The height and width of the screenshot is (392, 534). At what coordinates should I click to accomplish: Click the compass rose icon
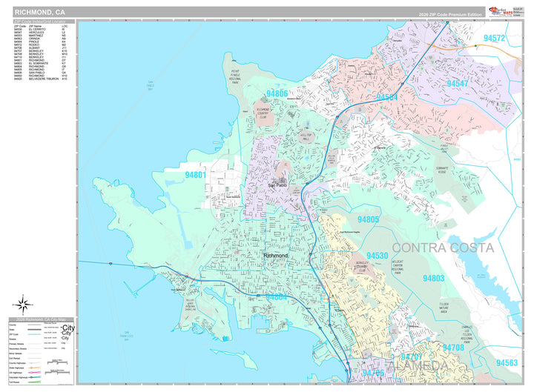click(23, 305)
